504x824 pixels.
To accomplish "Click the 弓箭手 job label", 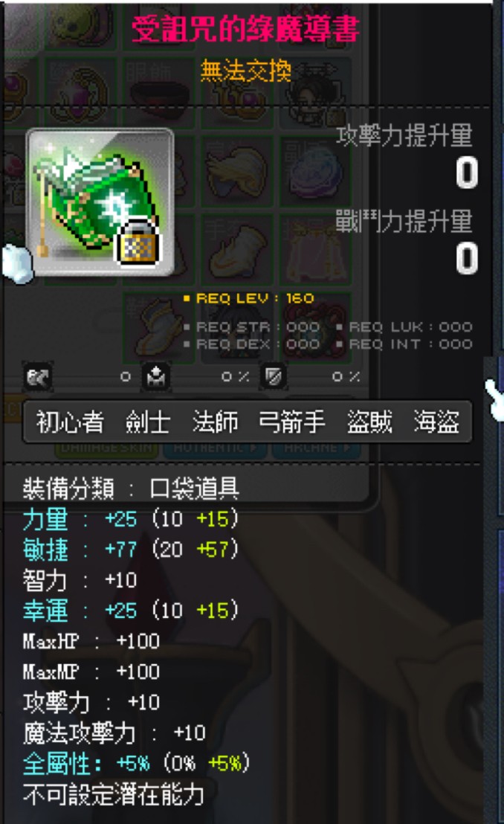I will (x=291, y=422).
